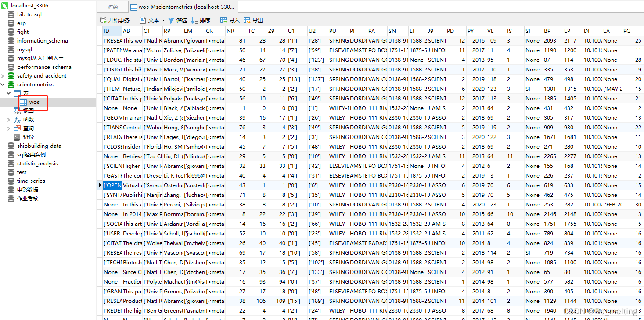Select mysql从入门到入土 database
Screen dimensions: 644x320
pos(40,58)
